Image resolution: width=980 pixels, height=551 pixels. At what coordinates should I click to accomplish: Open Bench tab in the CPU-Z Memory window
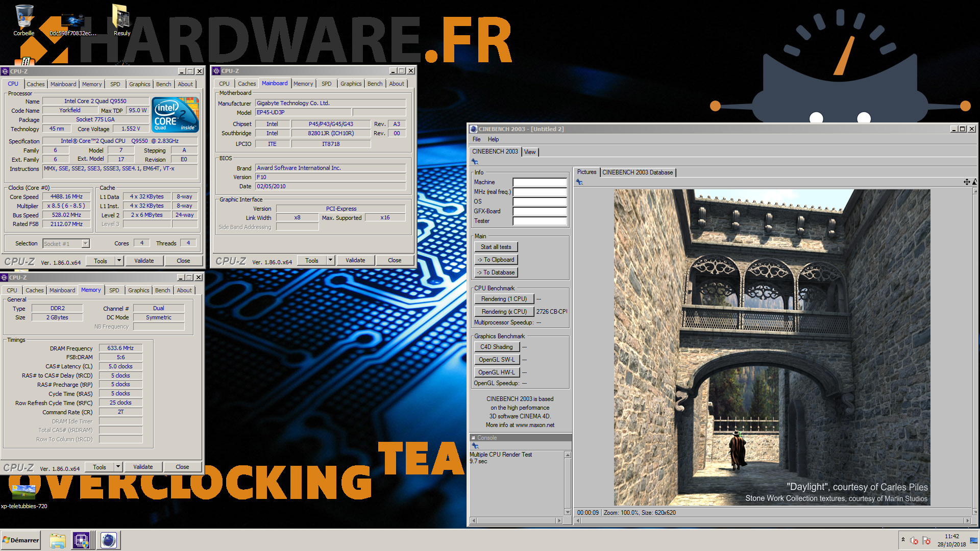click(163, 290)
